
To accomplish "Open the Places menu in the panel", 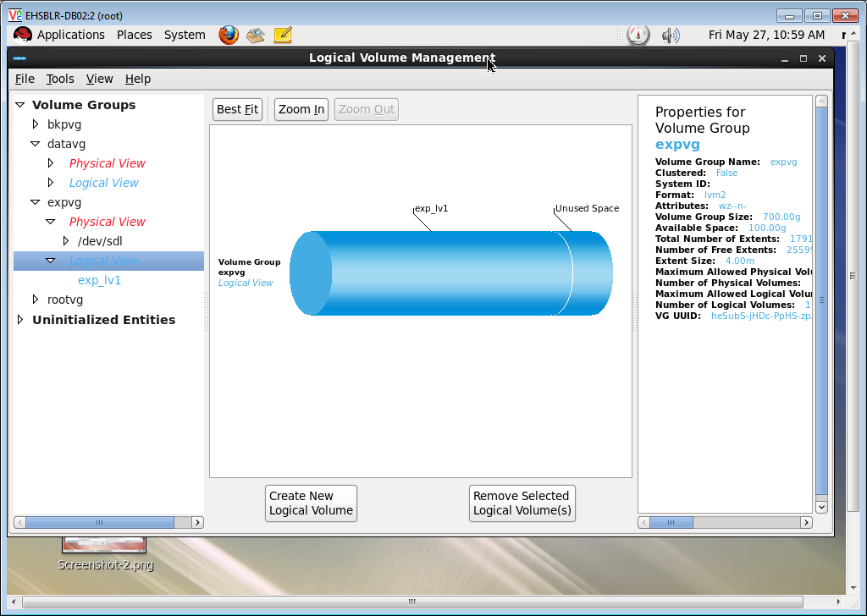I will (134, 35).
